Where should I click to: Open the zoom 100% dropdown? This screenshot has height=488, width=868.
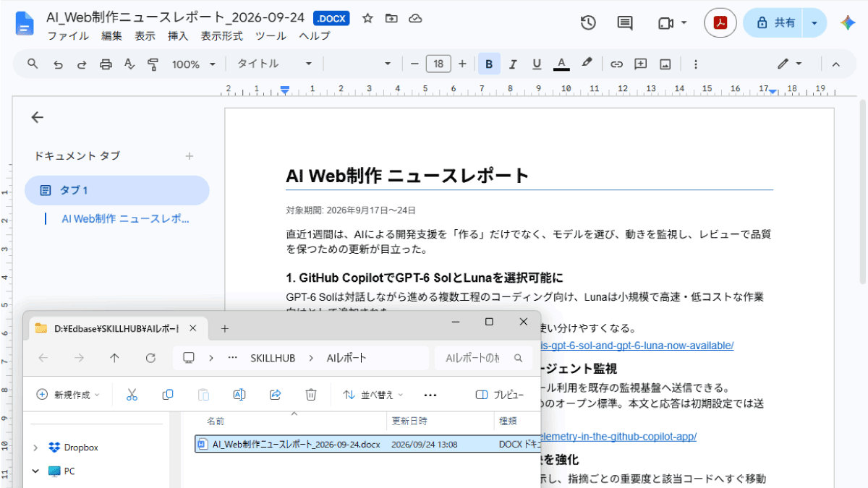(x=193, y=64)
